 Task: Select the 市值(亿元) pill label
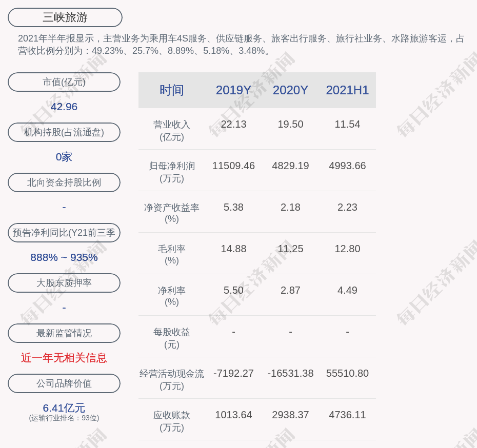pos(64,82)
